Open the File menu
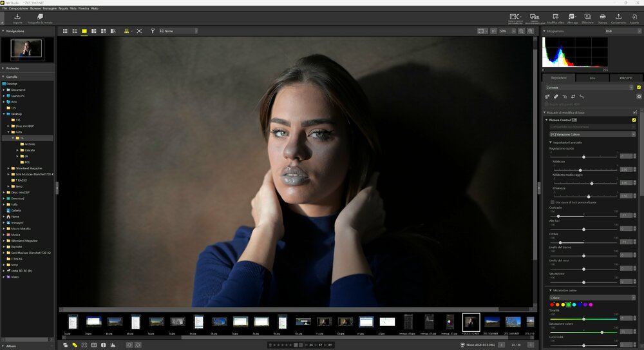Viewport: 644px width, 350px height. (x=5, y=8)
